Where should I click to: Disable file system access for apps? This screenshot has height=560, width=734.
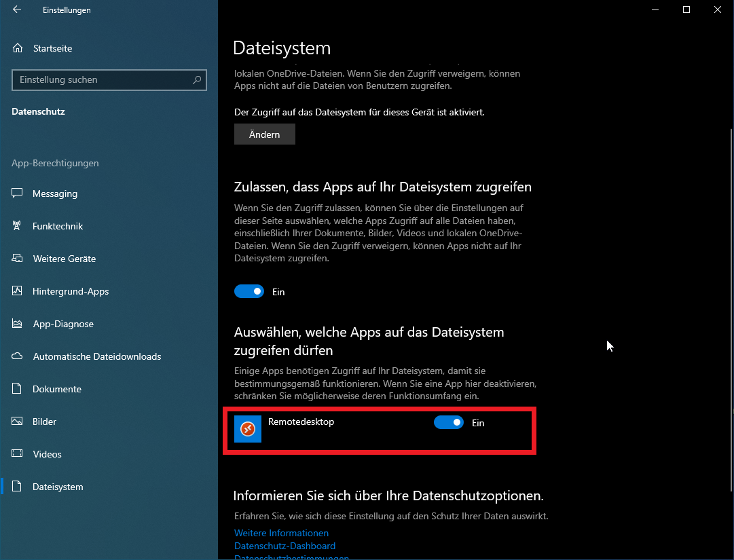249,292
